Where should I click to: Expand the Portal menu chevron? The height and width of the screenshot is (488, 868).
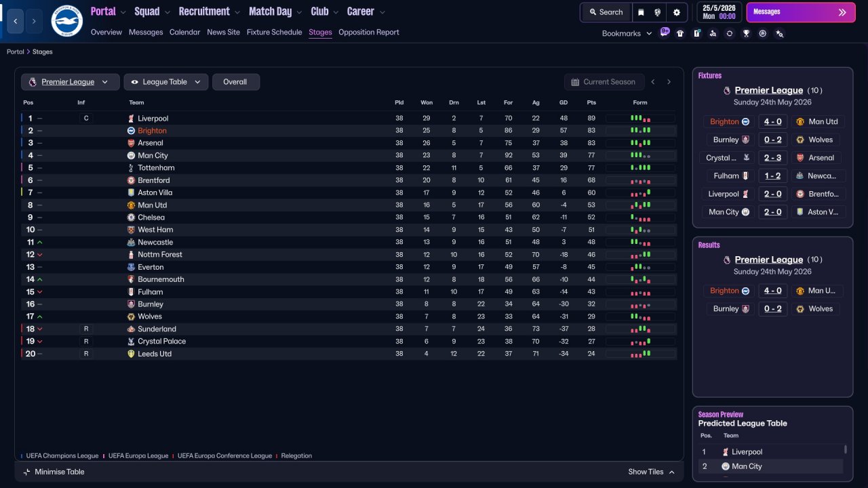click(123, 12)
